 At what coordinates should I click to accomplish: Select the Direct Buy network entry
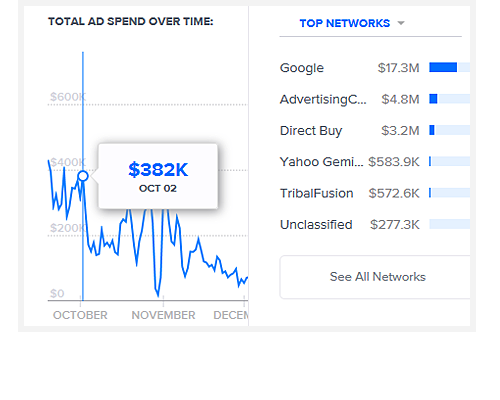pyautogui.click(x=375, y=131)
